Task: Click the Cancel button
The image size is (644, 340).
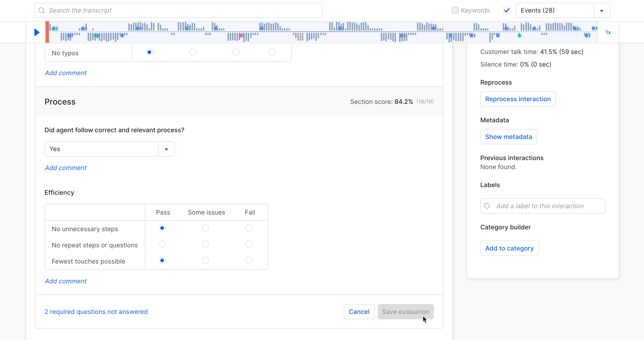Action: [359, 312]
